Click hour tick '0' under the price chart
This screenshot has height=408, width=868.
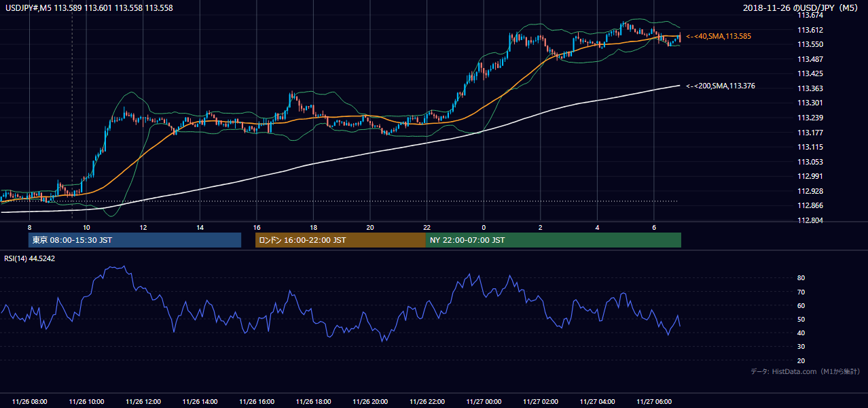click(x=484, y=227)
